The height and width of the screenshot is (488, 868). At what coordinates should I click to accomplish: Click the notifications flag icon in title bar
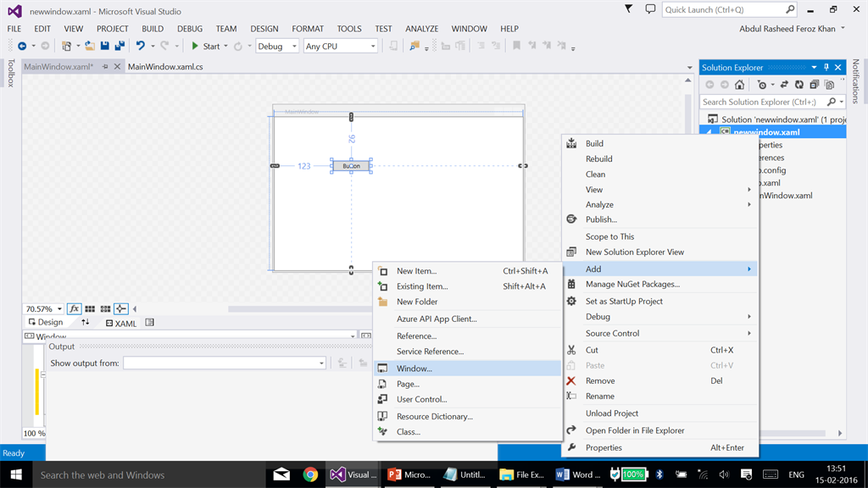628,9
